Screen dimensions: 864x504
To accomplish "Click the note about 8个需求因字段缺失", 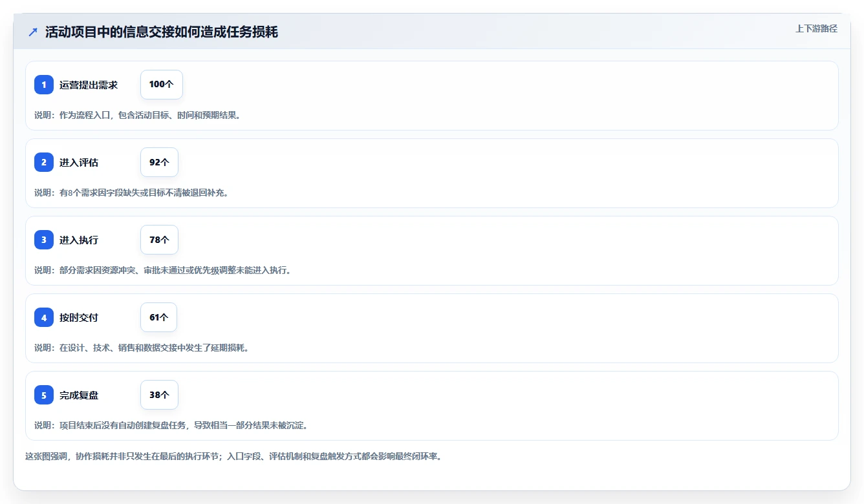I will [x=131, y=193].
